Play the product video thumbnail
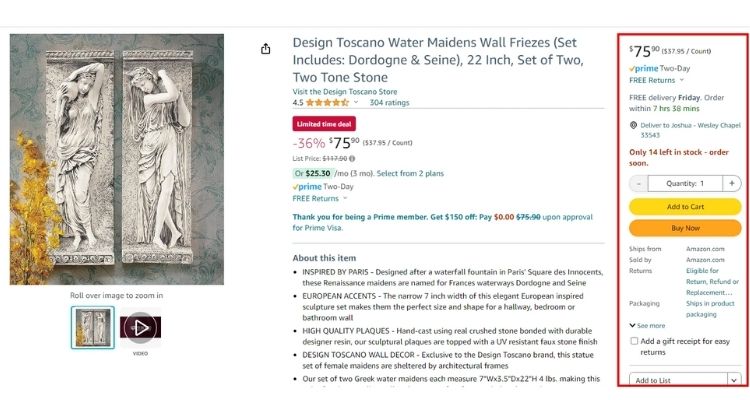 click(x=139, y=326)
